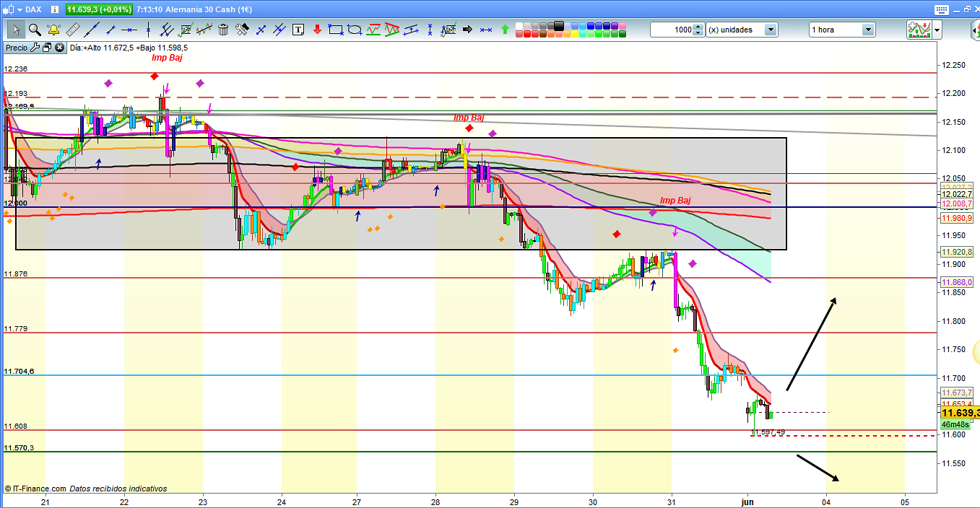
Task: Open the alert bell tool
Action: 53,30
